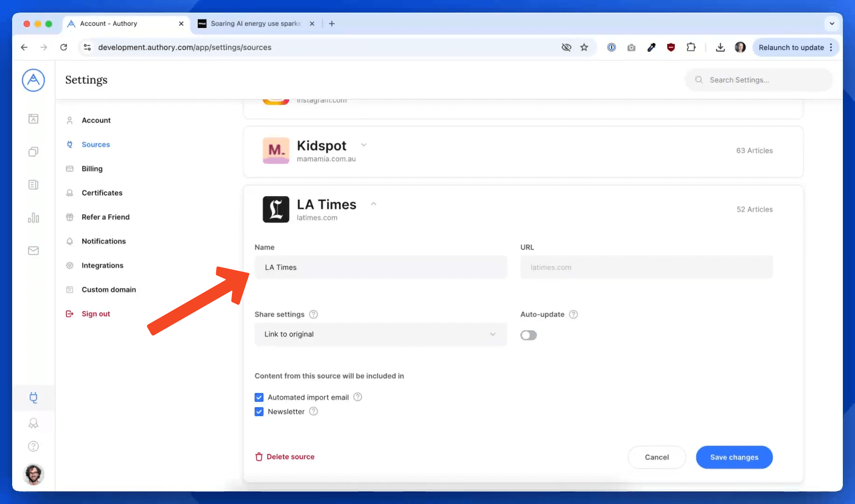Click the collections stacked pages sidebar icon
The image size is (855, 504).
[x=33, y=152]
